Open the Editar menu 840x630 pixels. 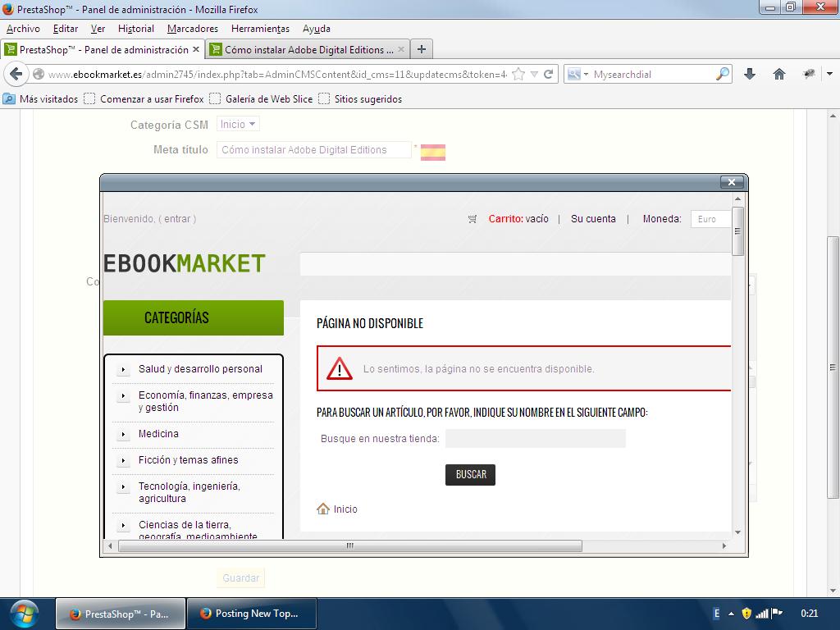(x=66, y=29)
